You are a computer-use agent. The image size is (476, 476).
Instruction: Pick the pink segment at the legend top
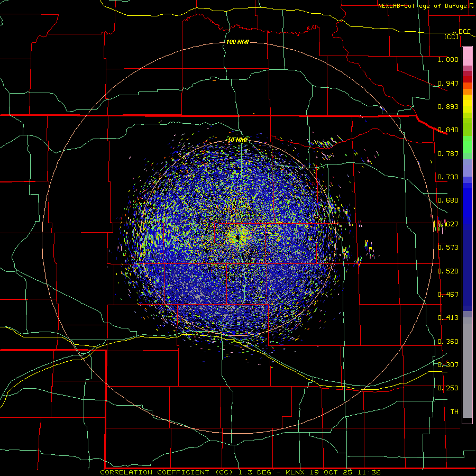click(x=467, y=57)
